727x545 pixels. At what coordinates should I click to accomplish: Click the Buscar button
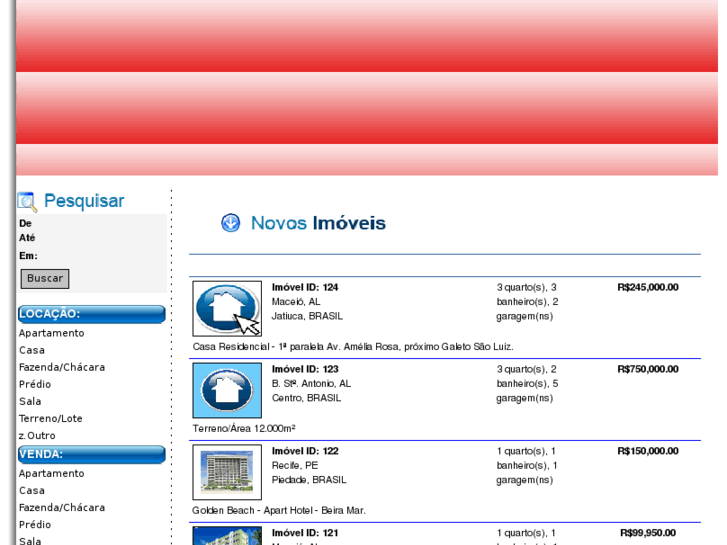pyautogui.click(x=45, y=278)
